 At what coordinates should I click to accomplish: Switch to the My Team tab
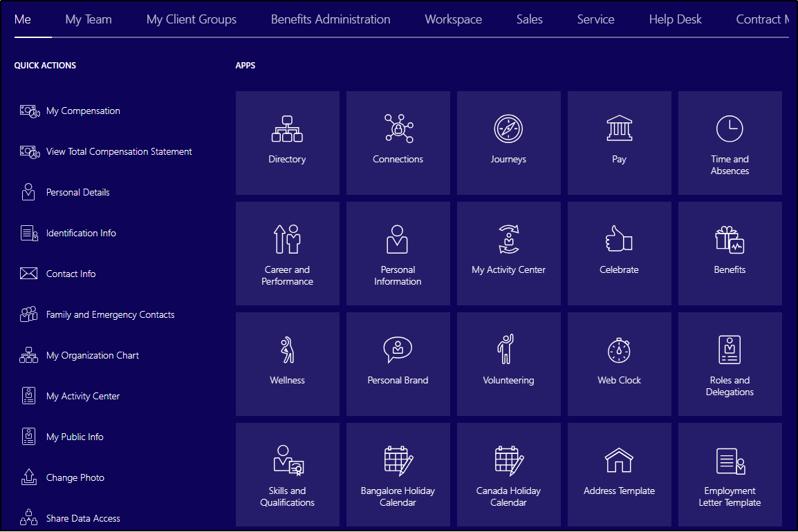[89, 19]
